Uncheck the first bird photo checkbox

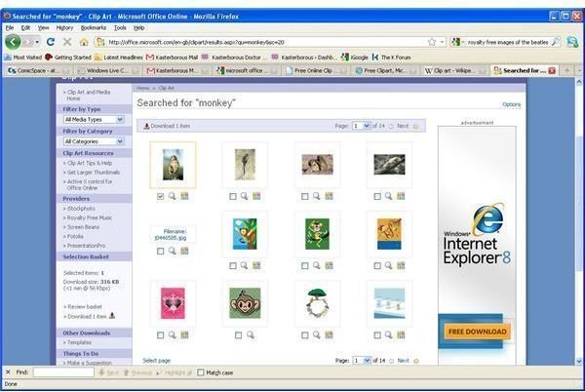pyautogui.click(x=161, y=196)
